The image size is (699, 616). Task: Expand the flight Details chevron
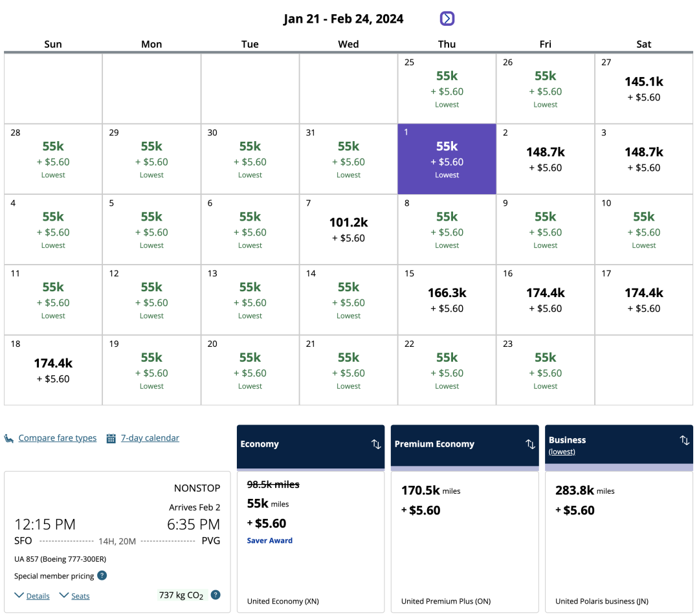point(19,595)
